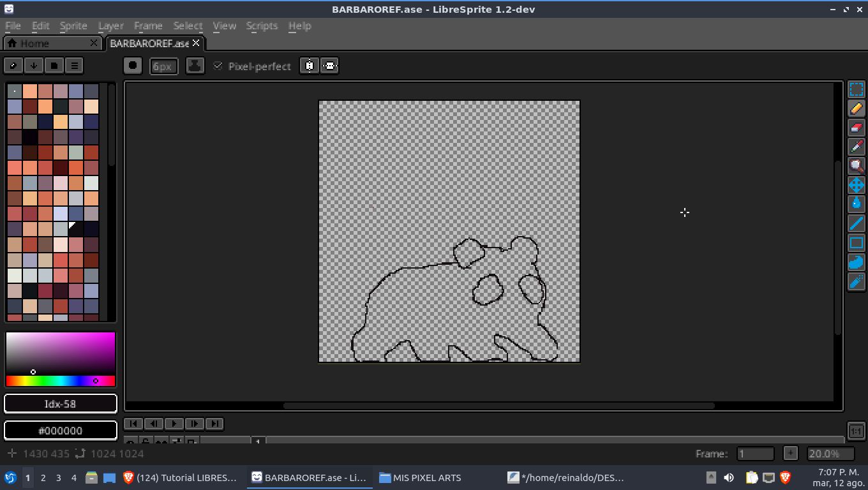
Task: Play the animation
Action: click(174, 423)
